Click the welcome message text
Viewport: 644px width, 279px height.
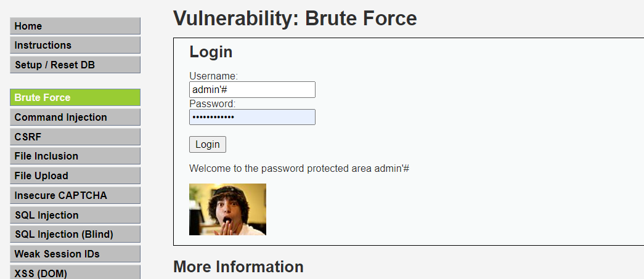tap(299, 168)
